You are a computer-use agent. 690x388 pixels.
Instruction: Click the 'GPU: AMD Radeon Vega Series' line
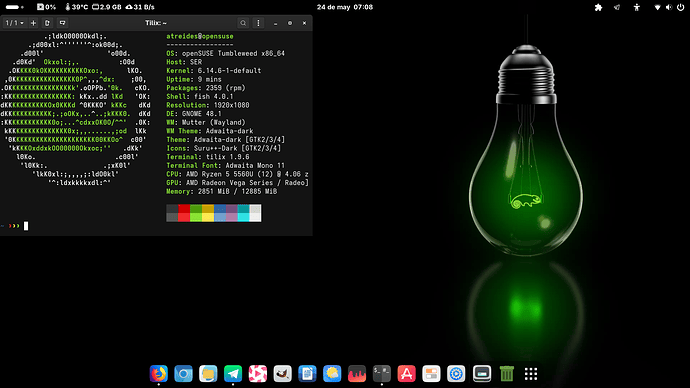[238, 183]
